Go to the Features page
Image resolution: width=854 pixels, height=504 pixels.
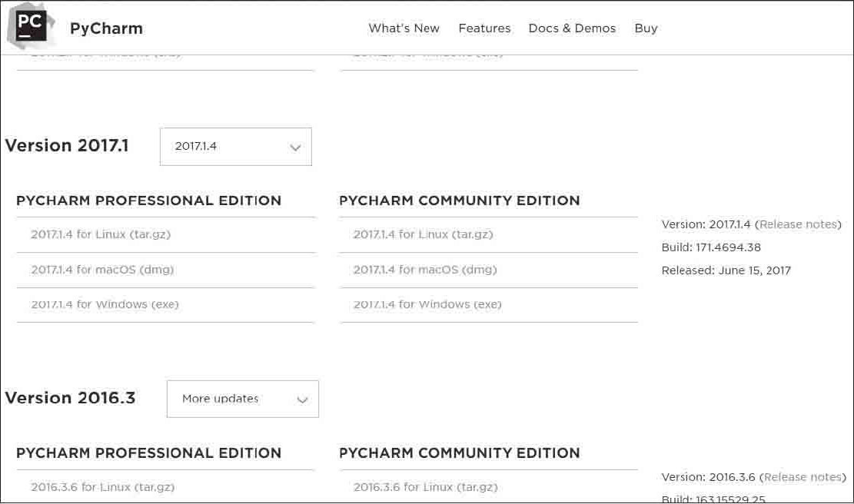coord(484,28)
